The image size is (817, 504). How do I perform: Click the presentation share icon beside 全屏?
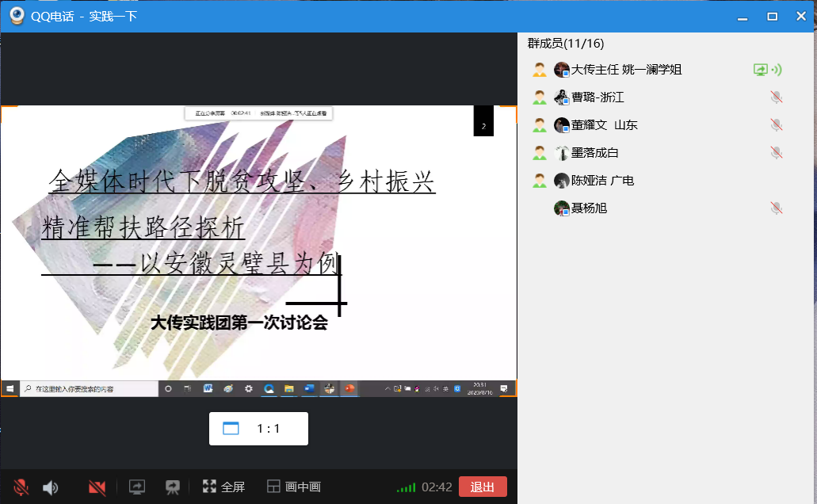[x=172, y=487]
